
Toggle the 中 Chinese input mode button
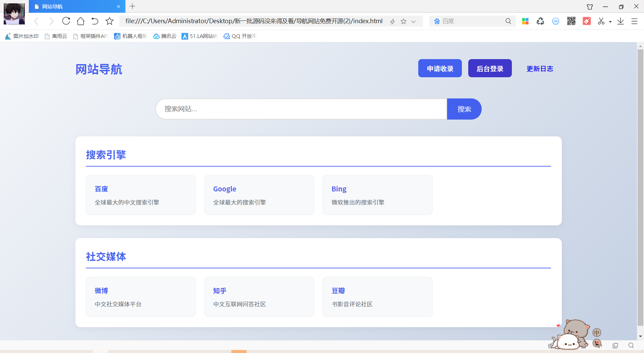click(597, 333)
